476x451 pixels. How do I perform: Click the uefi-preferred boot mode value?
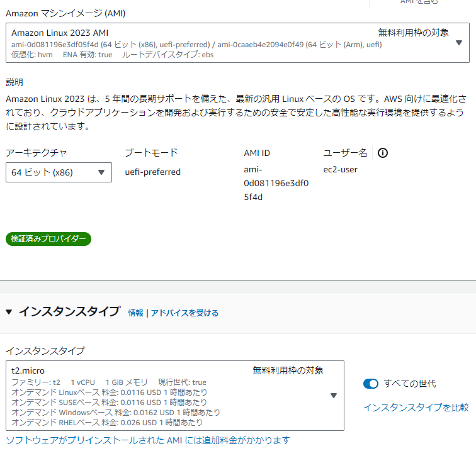coord(153,172)
